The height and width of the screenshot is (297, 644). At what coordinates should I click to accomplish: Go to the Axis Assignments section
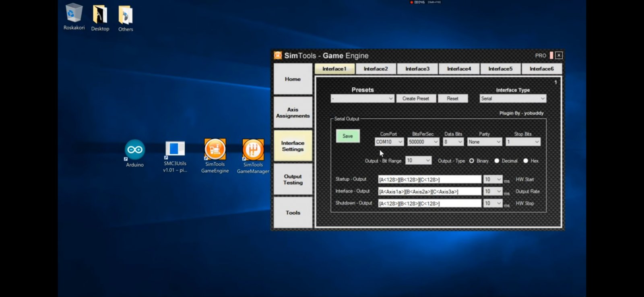point(293,113)
